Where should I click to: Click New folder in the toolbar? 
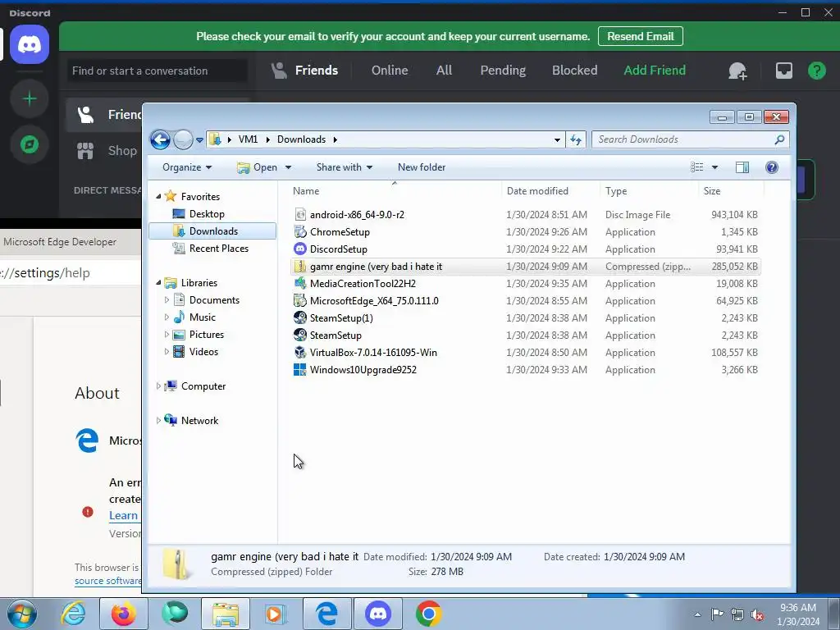tap(422, 167)
